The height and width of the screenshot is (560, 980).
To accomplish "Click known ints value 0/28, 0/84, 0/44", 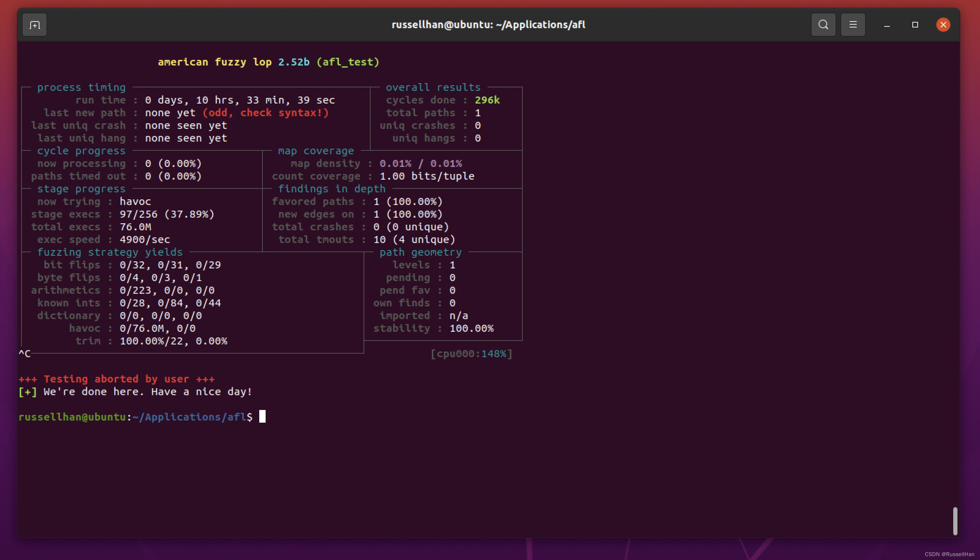I will 170,303.
